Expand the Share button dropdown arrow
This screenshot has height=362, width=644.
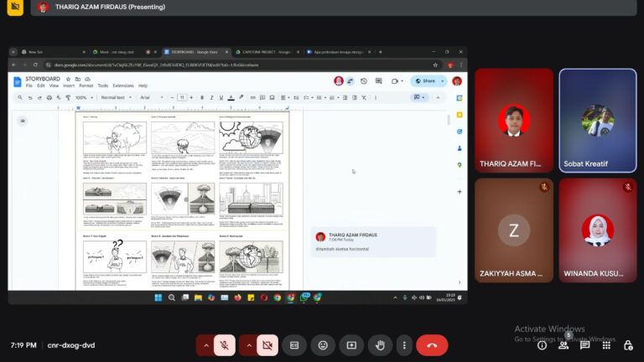[443, 80]
